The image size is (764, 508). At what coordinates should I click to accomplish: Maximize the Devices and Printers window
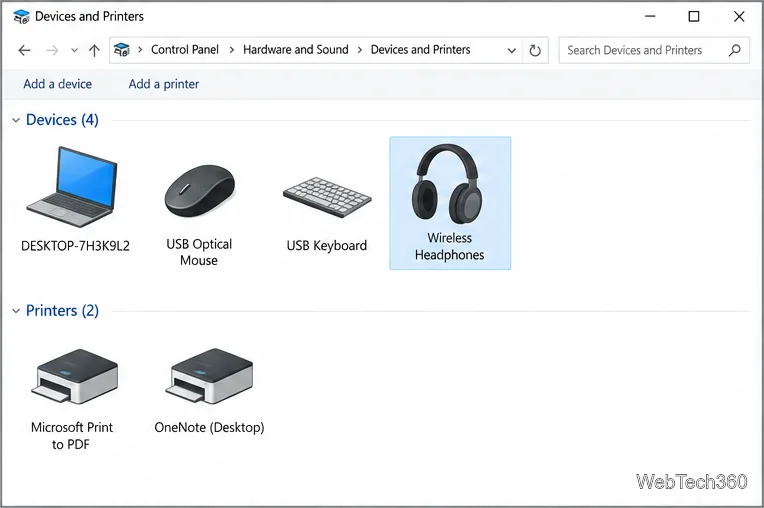[694, 17]
